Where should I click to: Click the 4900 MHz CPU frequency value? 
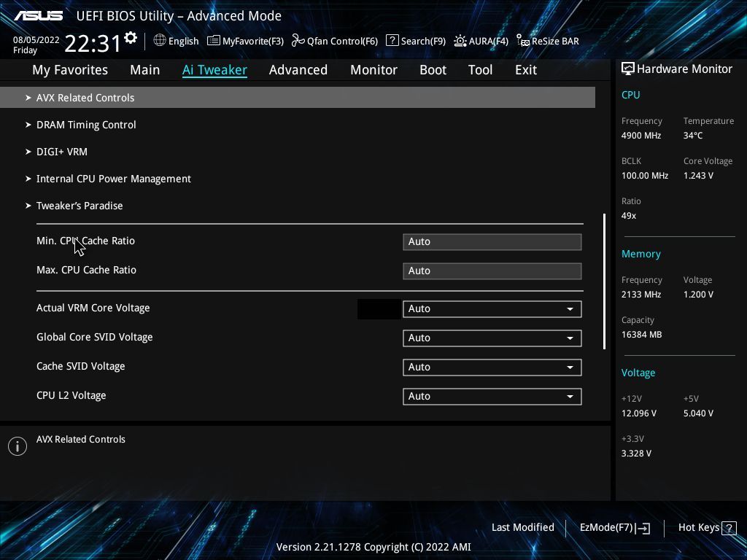pos(640,136)
